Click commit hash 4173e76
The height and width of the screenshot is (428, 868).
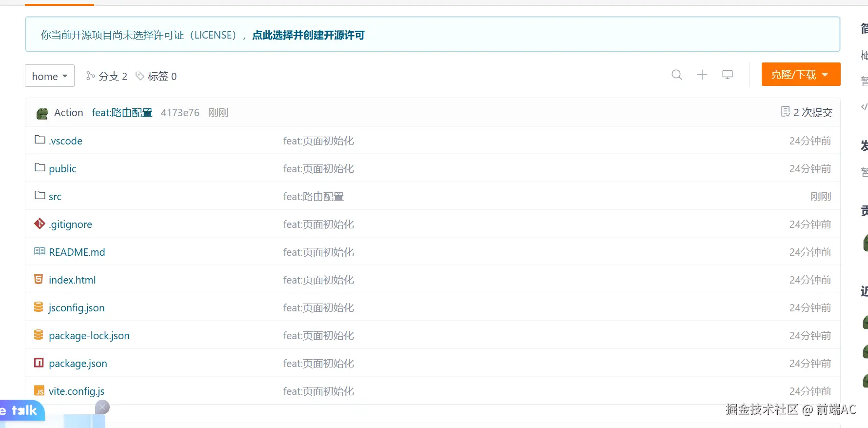point(180,113)
